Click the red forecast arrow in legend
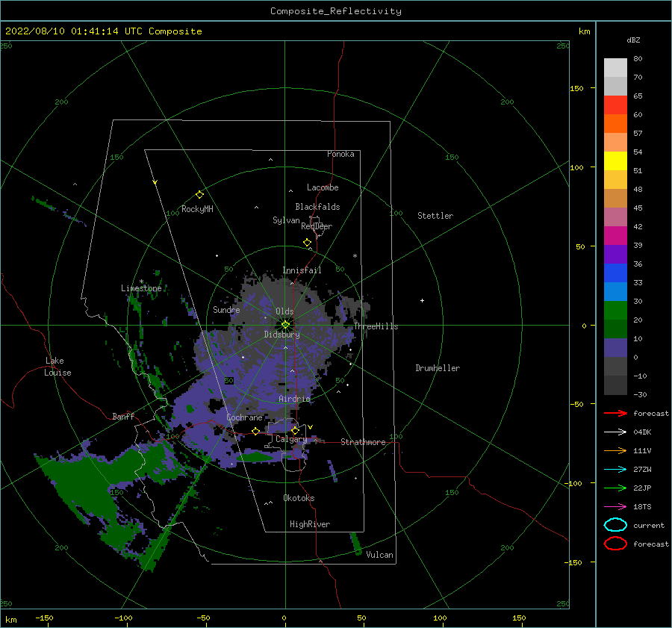 coord(615,413)
